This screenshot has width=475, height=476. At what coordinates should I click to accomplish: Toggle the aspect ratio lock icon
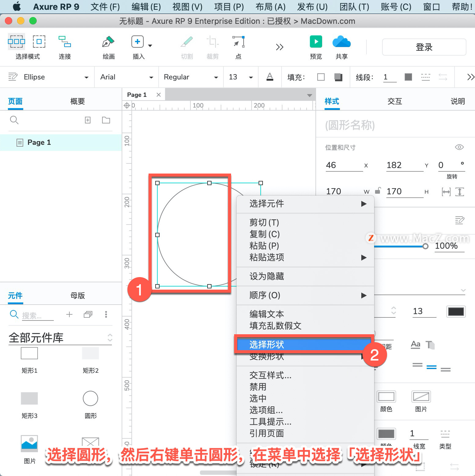[378, 191]
